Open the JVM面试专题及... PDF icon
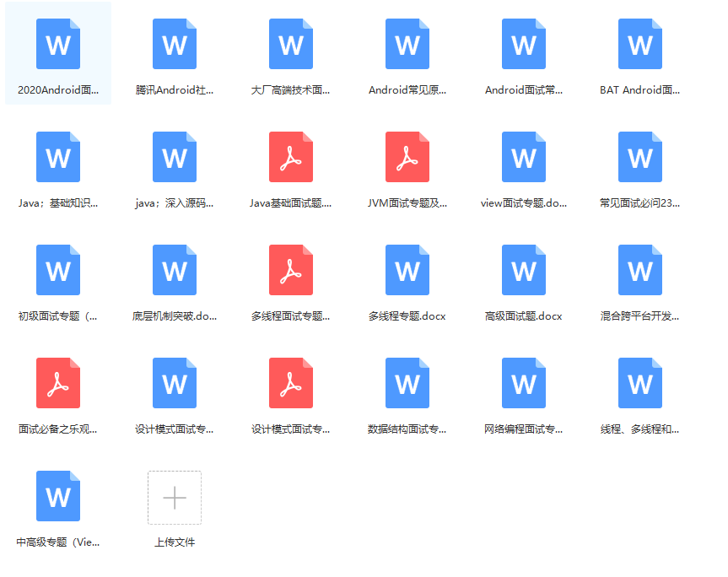The height and width of the screenshot is (577, 728). [x=407, y=157]
